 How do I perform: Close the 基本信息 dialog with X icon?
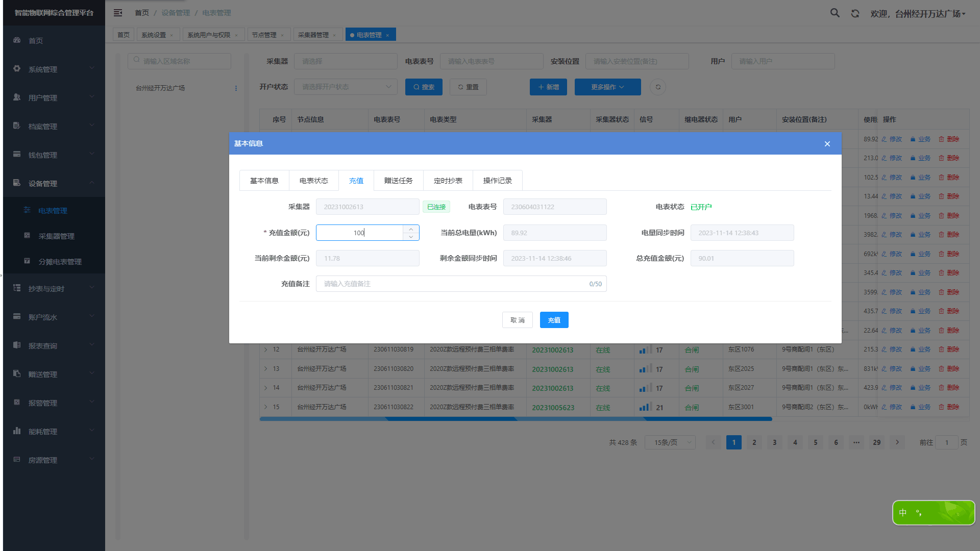[x=827, y=144]
